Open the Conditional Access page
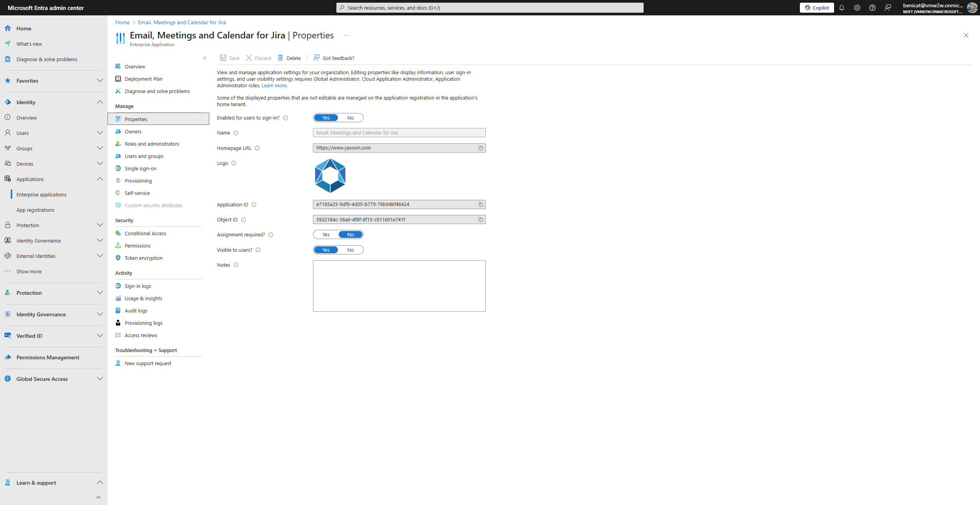The width and height of the screenshot is (980, 505). (x=145, y=233)
